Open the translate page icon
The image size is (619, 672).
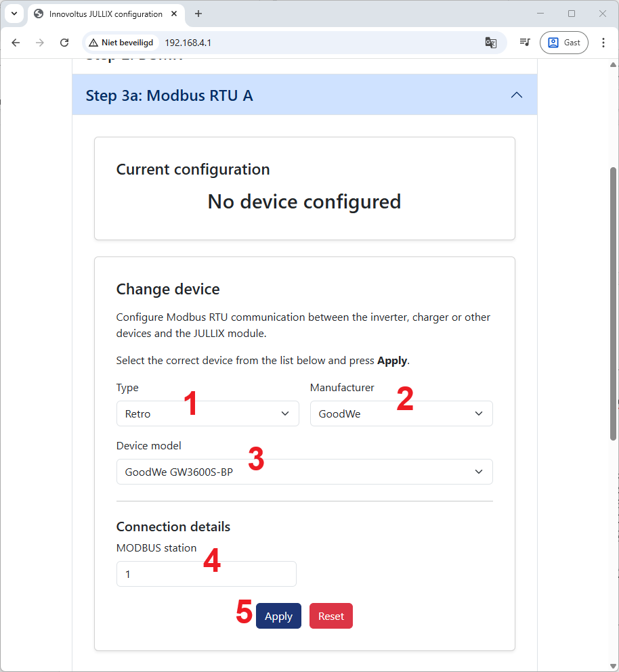pyautogui.click(x=491, y=43)
